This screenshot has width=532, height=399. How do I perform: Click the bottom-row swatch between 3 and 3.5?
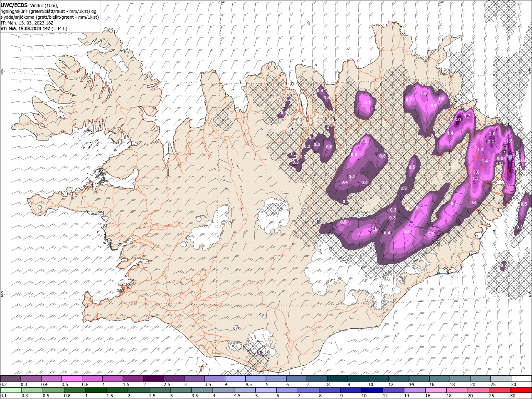tap(181, 390)
